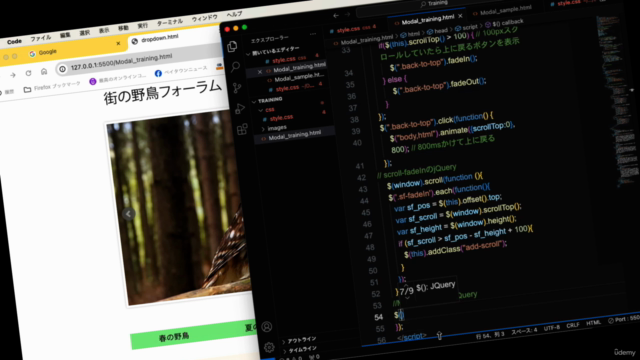This screenshot has width=640, height=360.
Task: Click the Firefox home button
Action: 44,72
